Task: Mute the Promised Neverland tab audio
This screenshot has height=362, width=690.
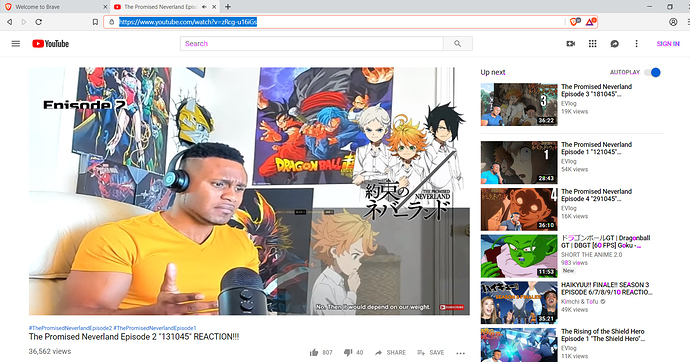Action: (x=204, y=7)
